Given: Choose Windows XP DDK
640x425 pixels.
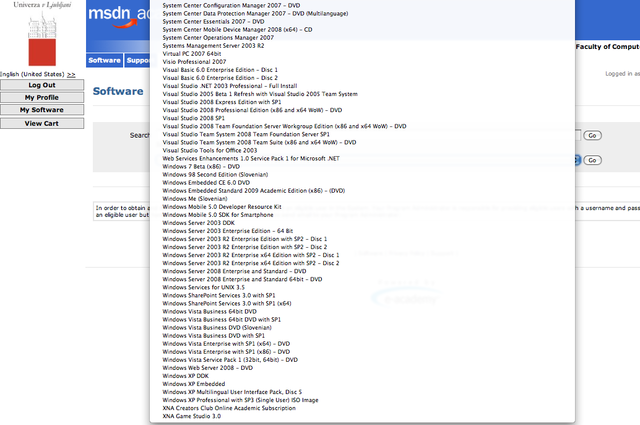Looking at the screenshot, I should tap(185, 376).
